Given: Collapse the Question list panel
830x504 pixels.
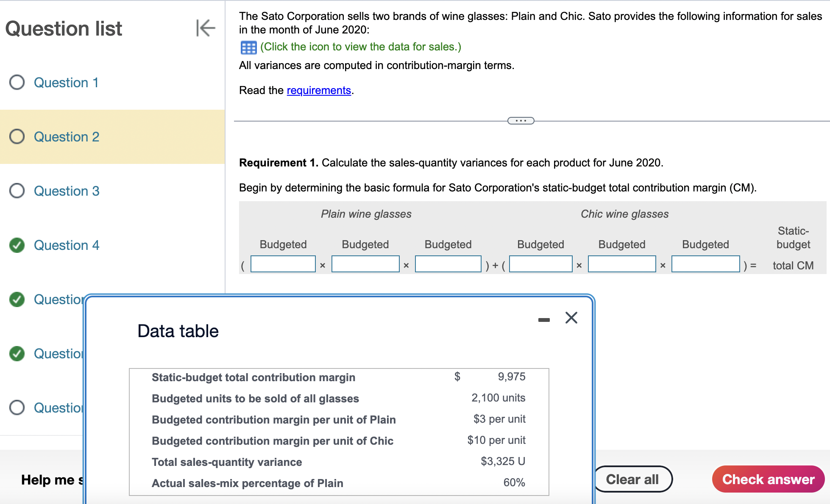Looking at the screenshot, I should (206, 28).
